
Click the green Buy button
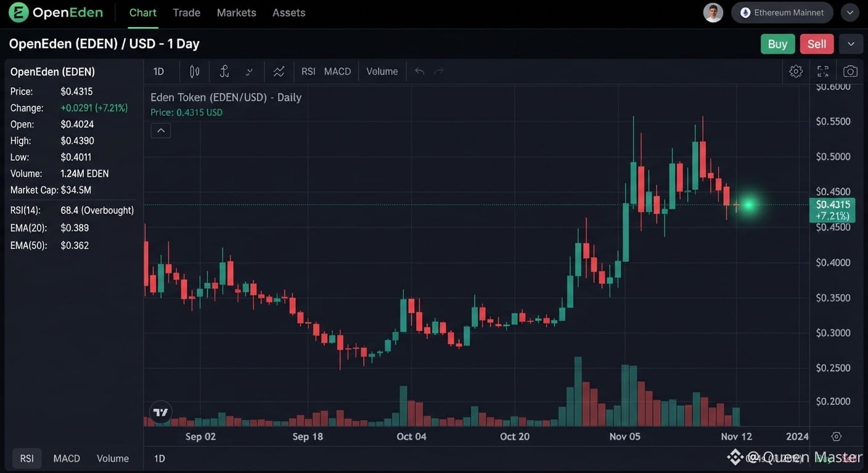(x=778, y=44)
